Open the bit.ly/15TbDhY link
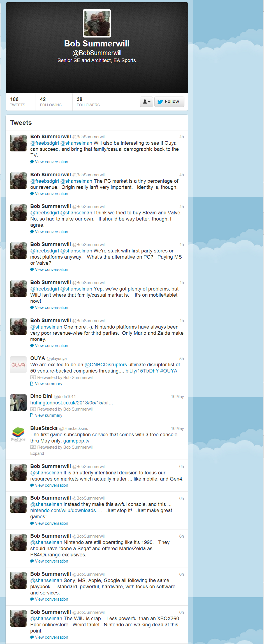This screenshot has height=644, width=264. (142, 371)
